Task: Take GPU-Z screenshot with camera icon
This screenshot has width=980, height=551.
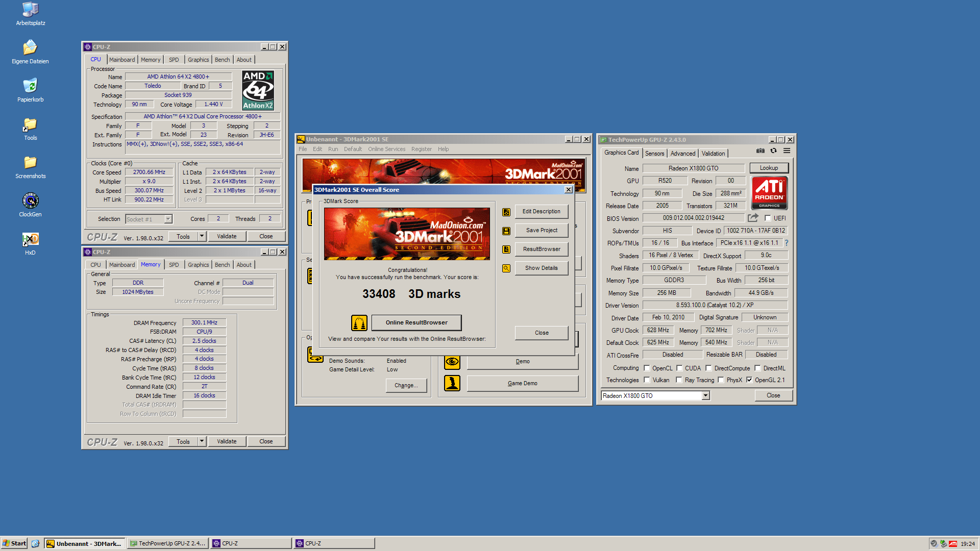Action: (761, 151)
